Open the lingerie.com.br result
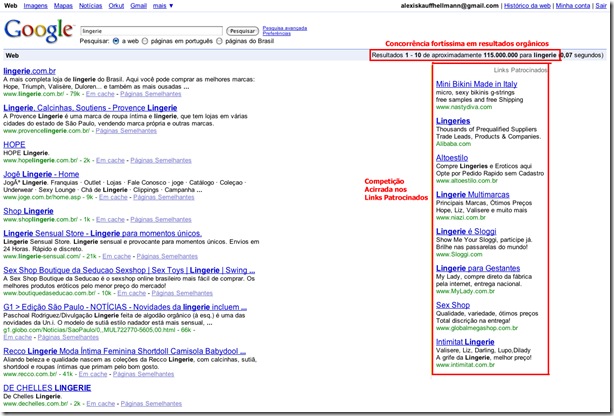 tap(29, 71)
